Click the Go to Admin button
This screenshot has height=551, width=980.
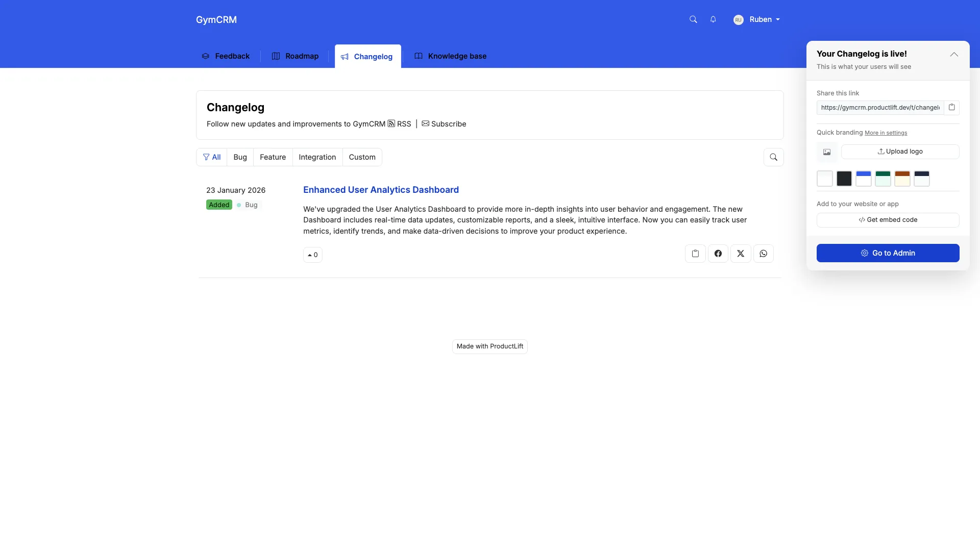coord(888,253)
